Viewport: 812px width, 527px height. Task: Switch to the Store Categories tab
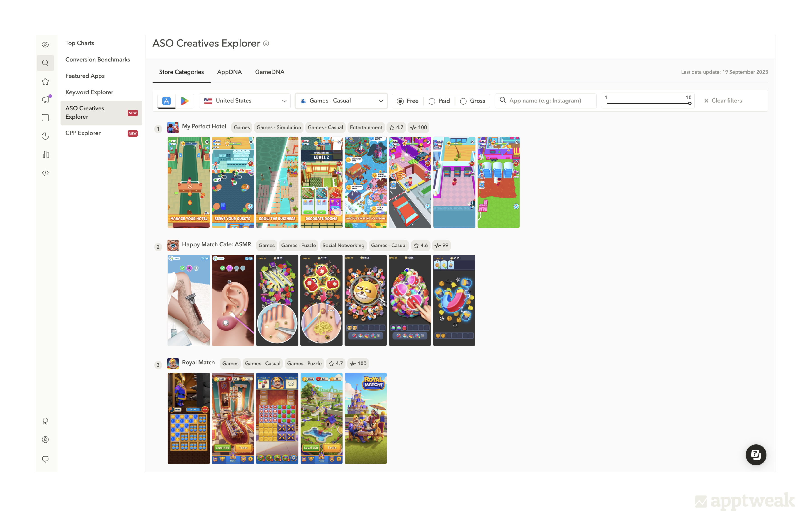182,72
